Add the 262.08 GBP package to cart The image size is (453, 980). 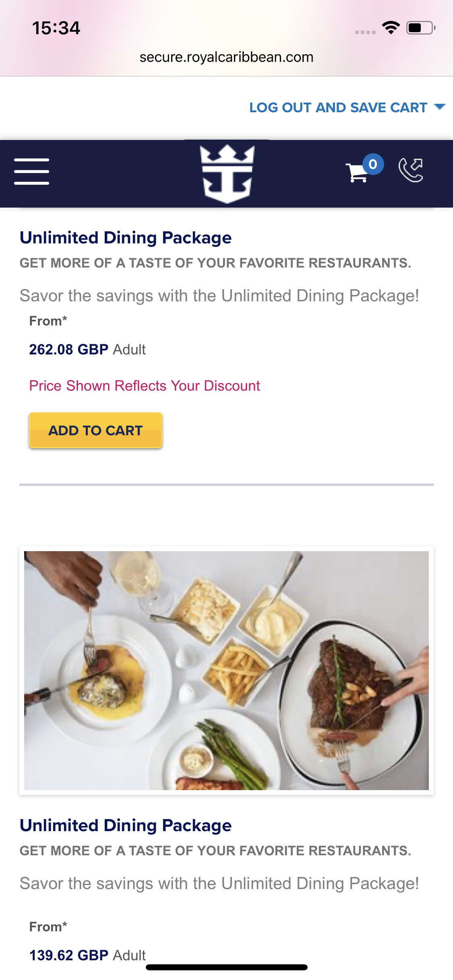click(x=95, y=430)
